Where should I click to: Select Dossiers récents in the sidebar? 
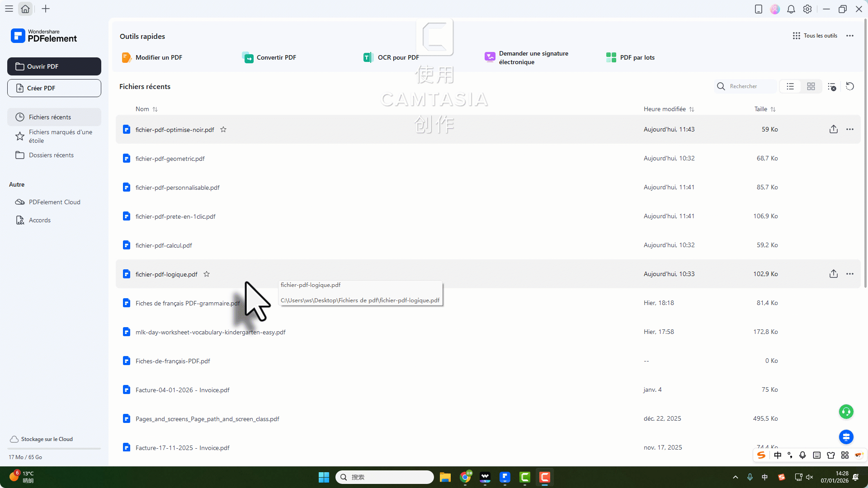pyautogui.click(x=51, y=155)
